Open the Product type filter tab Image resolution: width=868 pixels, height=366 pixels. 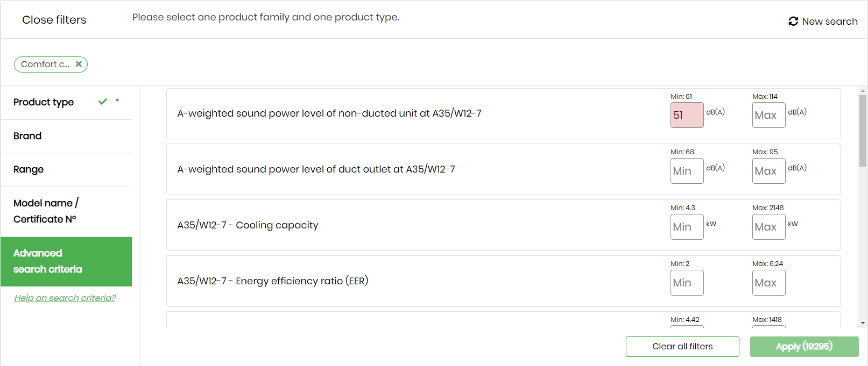[44, 102]
